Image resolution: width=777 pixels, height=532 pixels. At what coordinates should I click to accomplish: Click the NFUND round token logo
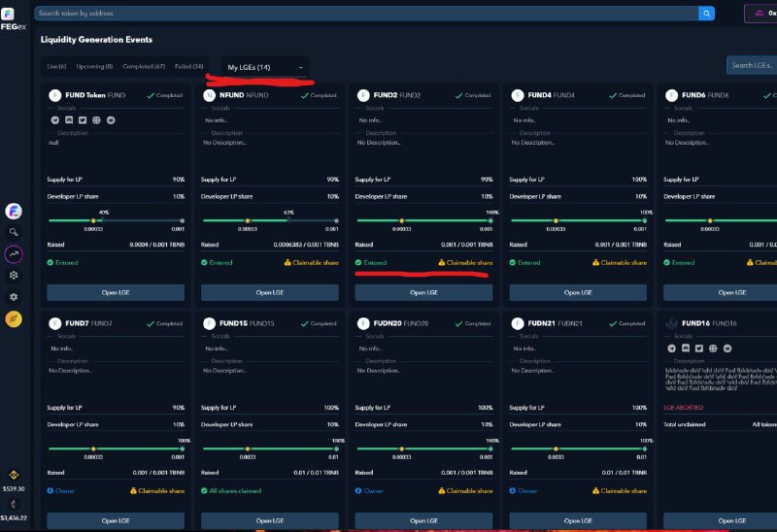(x=209, y=95)
